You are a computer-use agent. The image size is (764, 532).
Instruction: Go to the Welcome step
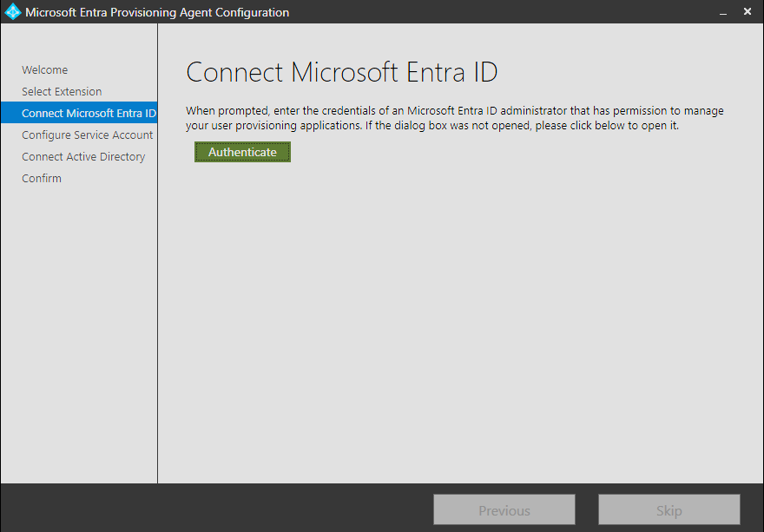click(44, 70)
